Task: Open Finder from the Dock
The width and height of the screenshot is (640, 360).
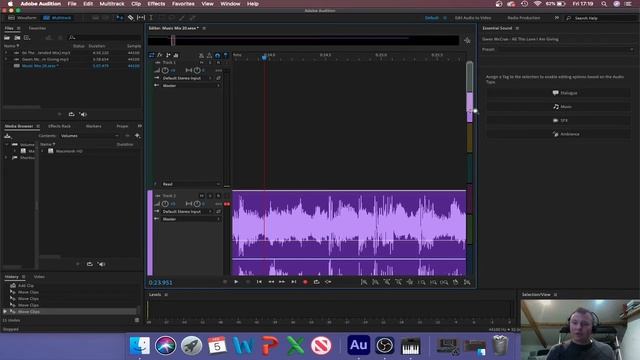Action: pos(140,346)
